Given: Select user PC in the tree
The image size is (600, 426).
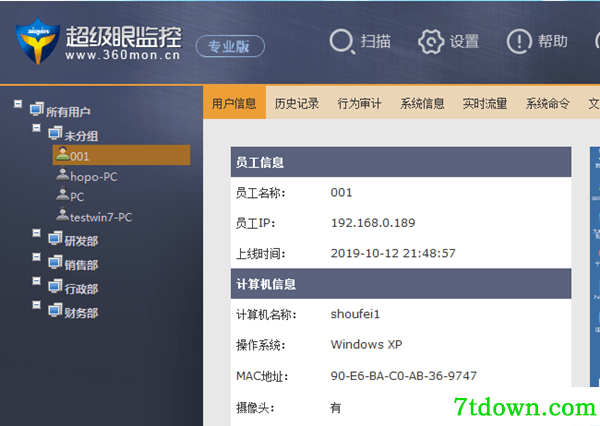Looking at the screenshot, I should (x=77, y=197).
